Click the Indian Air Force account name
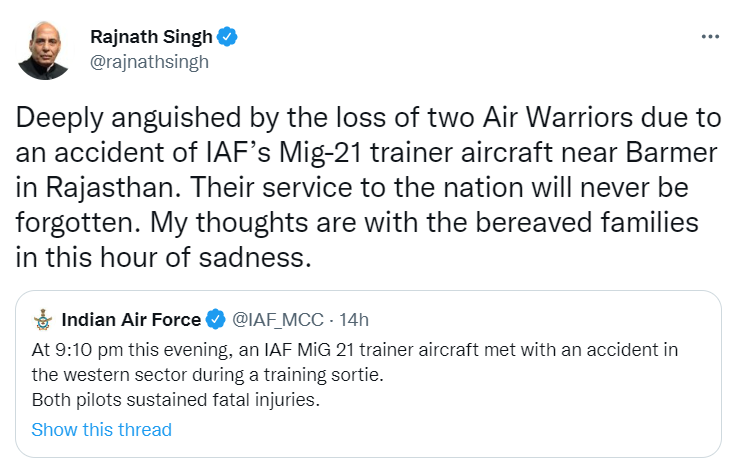 point(131,321)
